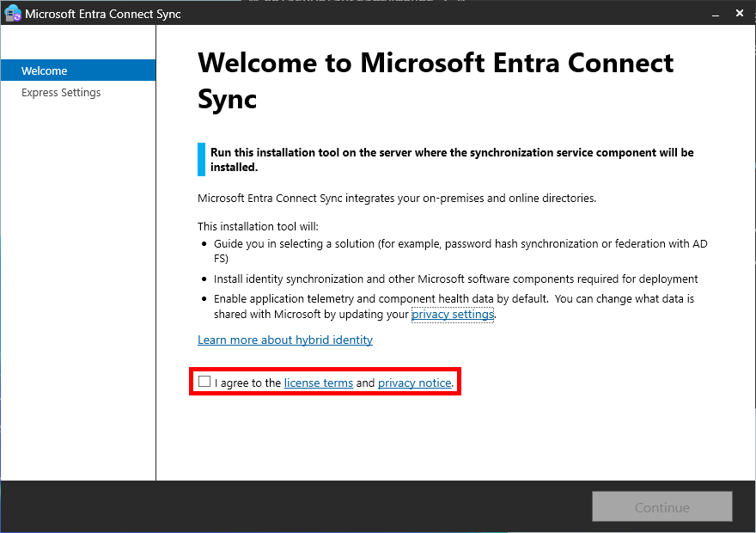Open the "privacy notice" hyperlink

[x=414, y=383]
